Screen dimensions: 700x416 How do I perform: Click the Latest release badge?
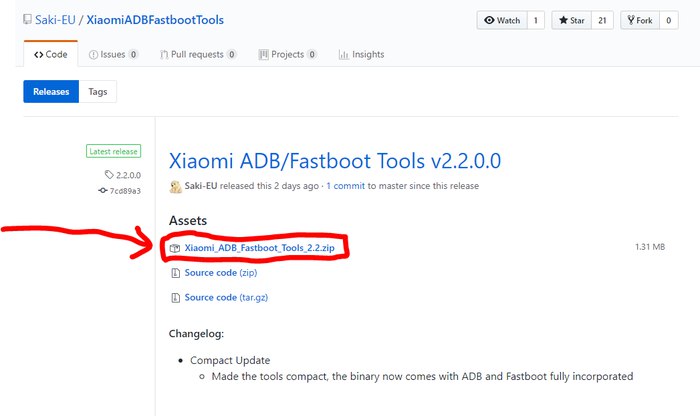click(x=113, y=152)
